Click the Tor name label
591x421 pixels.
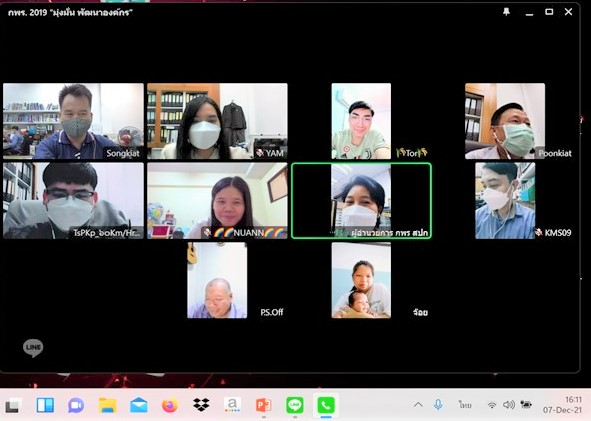412,153
